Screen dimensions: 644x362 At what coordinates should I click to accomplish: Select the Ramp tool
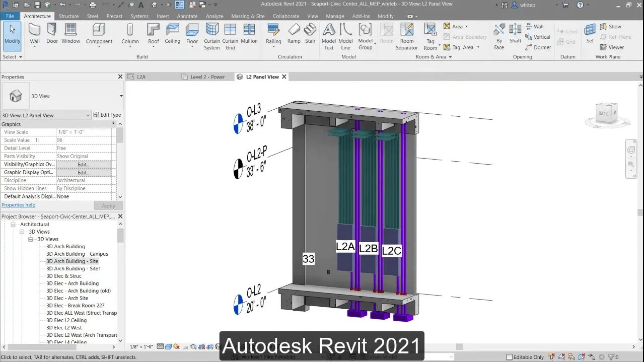294,33
